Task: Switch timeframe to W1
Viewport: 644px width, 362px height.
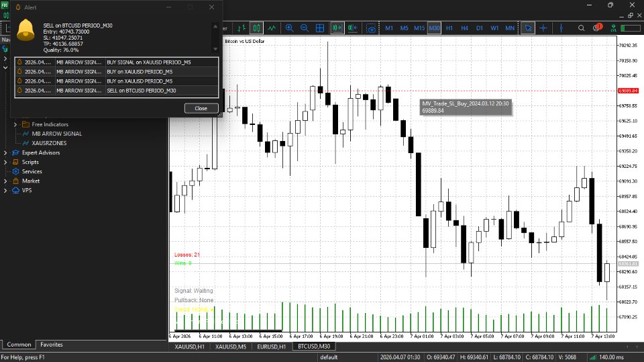Action: point(494,28)
